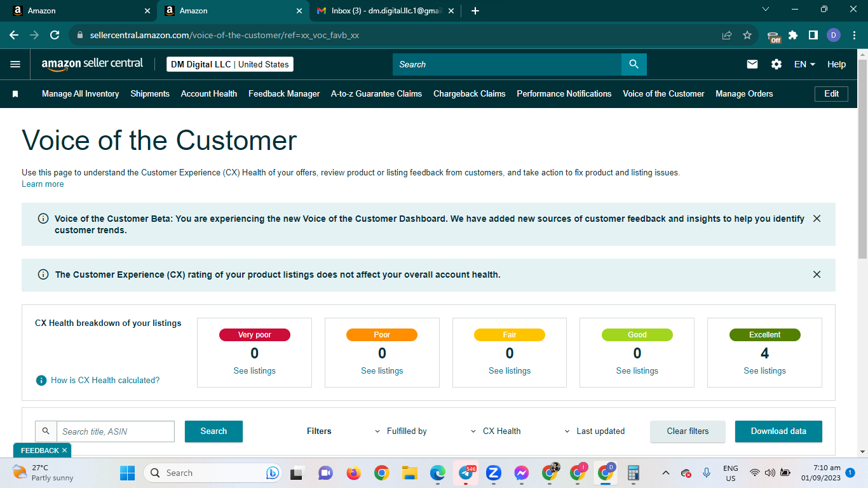The width and height of the screenshot is (868, 488).
Task: Open Manage All Inventory from the favorites bar
Action: 81,94
